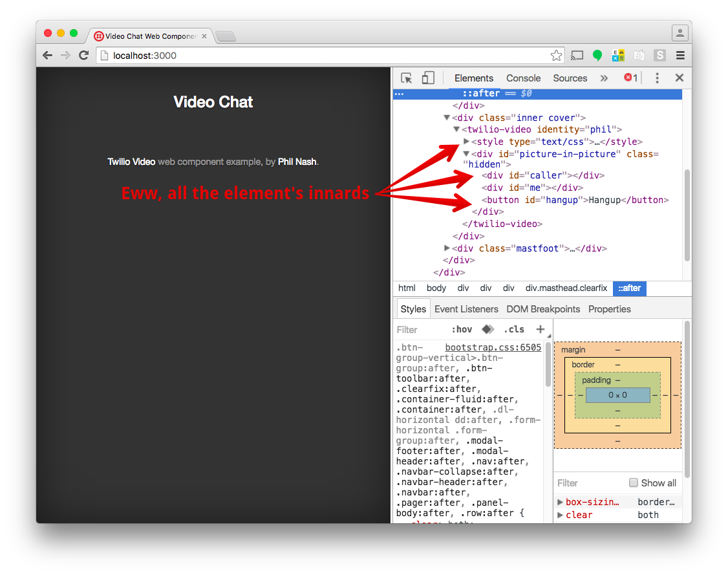Select the highlighted ::after pseudo-element row
The height and width of the screenshot is (575, 728).
tap(538, 93)
